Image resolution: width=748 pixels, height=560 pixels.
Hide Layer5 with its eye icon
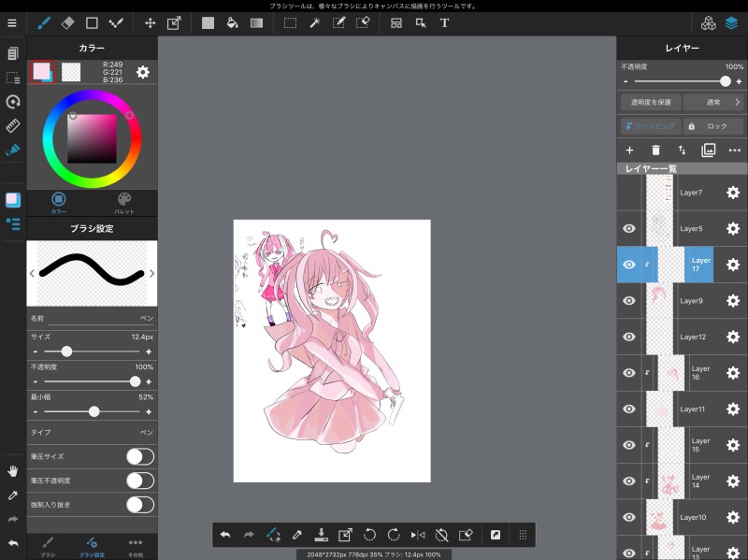[629, 228]
